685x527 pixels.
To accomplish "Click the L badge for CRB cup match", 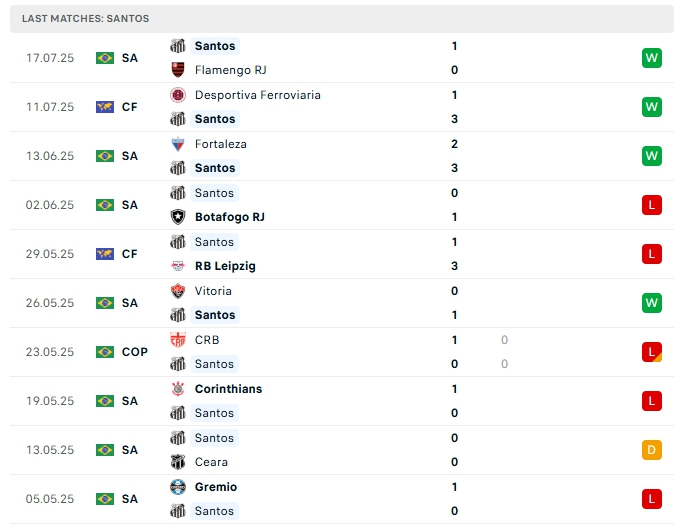I will tap(652, 352).
